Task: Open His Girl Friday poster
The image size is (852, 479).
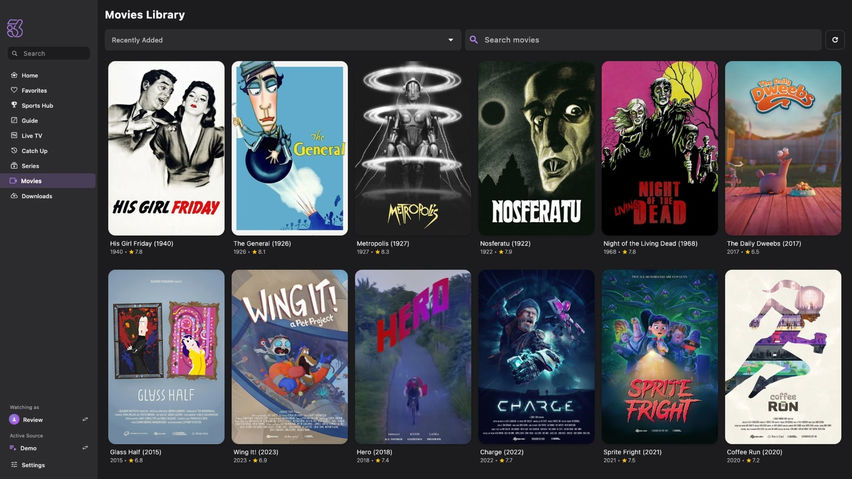Action: point(166,148)
